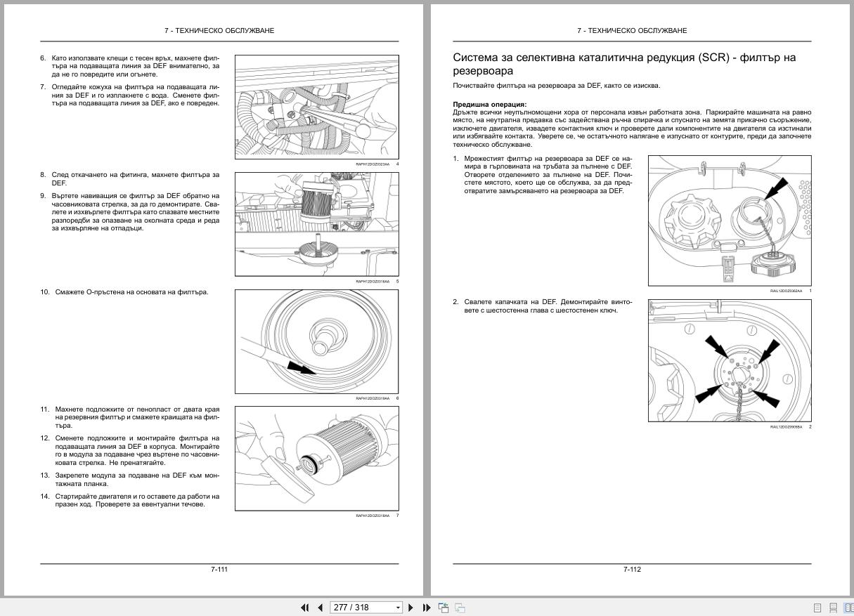Image resolution: width=854 pixels, height=616 pixels.
Task: Click step 7 'Огледайте кожуха на филтъра' text
Action: (135, 95)
